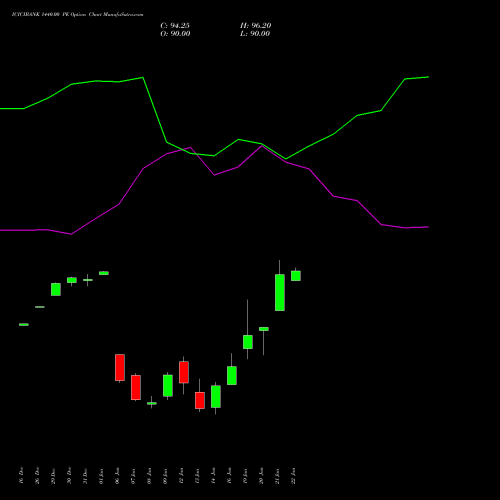Click the 21 Jan date axis label
The image size is (500, 500).
point(277,476)
